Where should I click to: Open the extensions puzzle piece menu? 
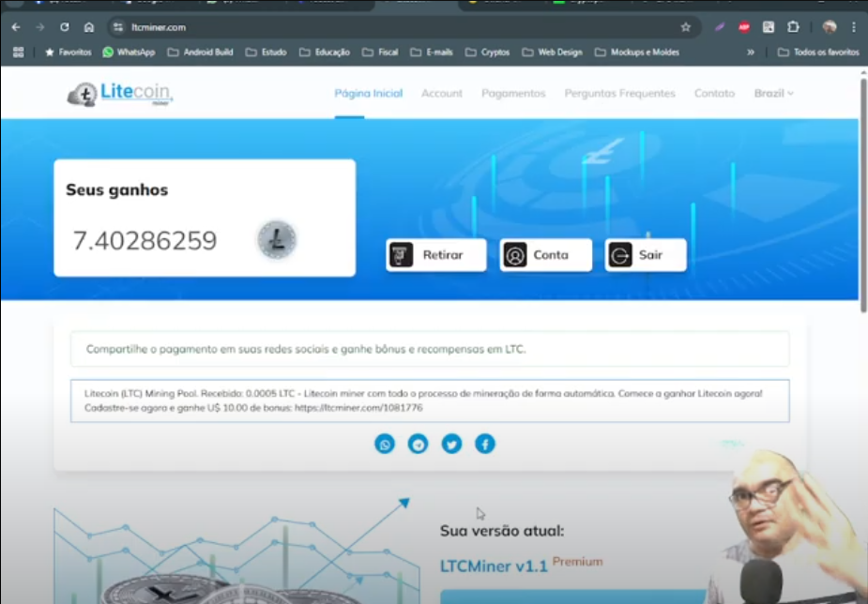pyautogui.click(x=793, y=27)
